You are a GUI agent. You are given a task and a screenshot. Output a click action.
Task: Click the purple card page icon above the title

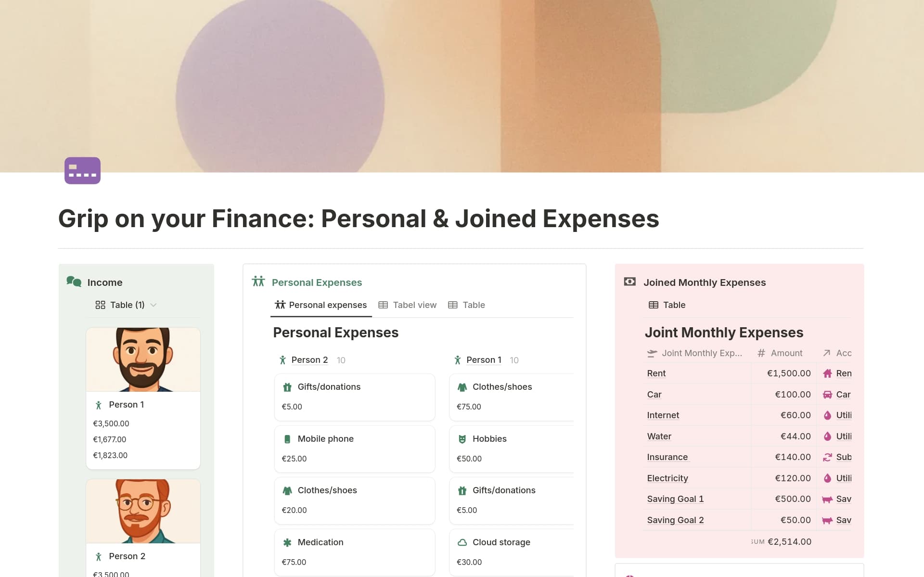[82, 170]
